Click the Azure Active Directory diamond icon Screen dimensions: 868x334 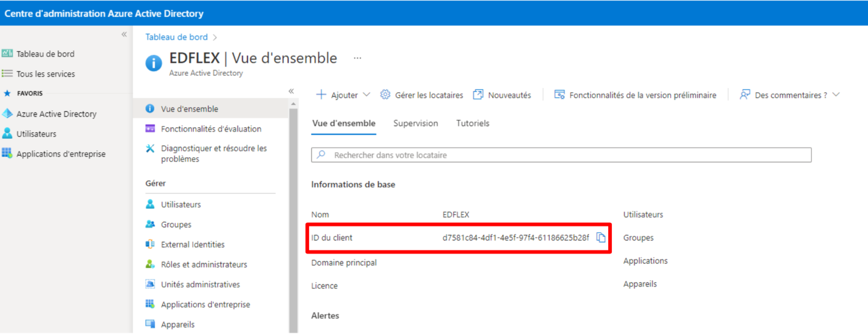pos(7,113)
